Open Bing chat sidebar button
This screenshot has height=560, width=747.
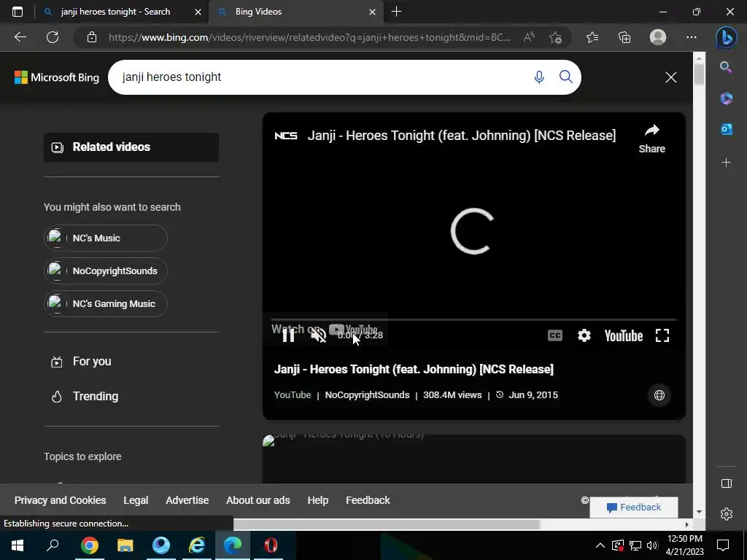point(727,37)
